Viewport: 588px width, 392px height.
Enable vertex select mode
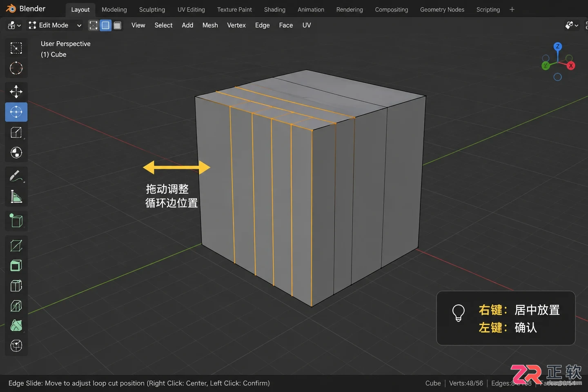click(x=94, y=25)
